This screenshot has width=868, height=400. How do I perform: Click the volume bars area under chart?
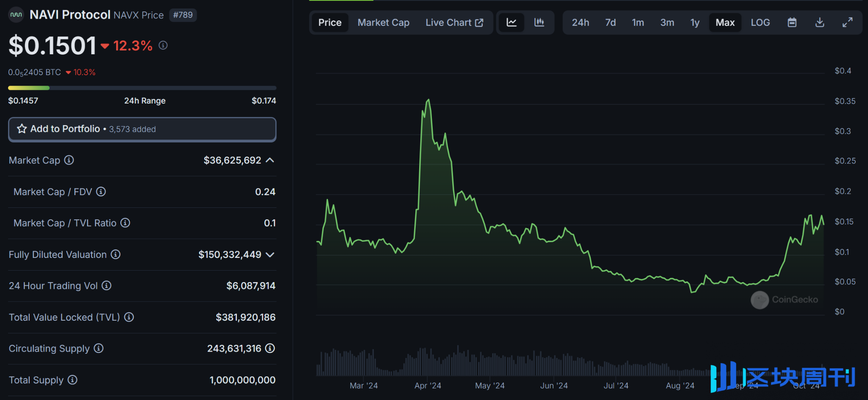pyautogui.click(x=570, y=361)
